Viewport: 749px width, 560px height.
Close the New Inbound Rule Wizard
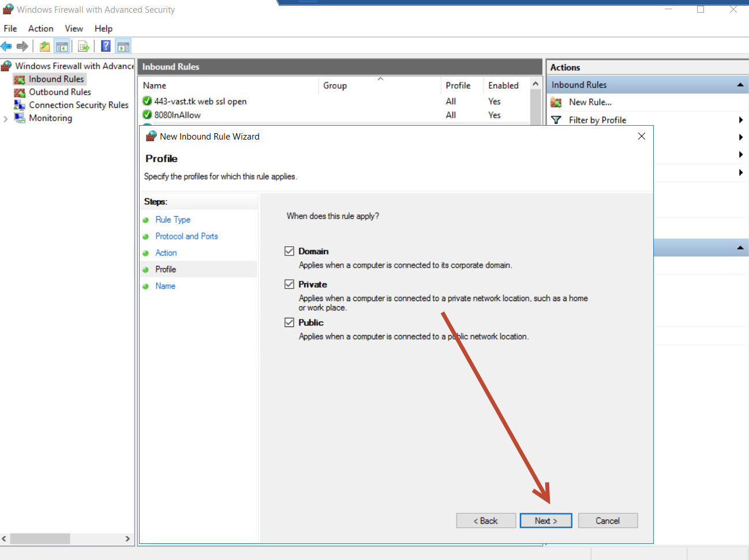click(641, 136)
